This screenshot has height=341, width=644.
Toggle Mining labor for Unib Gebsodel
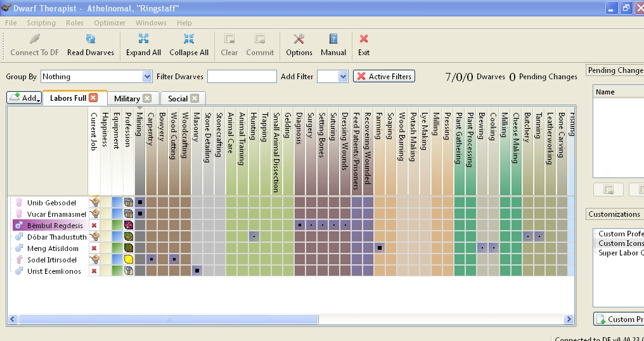tap(140, 202)
